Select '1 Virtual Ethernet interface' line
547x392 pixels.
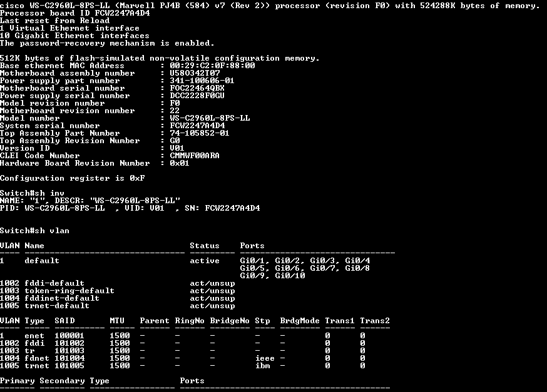[69, 28]
